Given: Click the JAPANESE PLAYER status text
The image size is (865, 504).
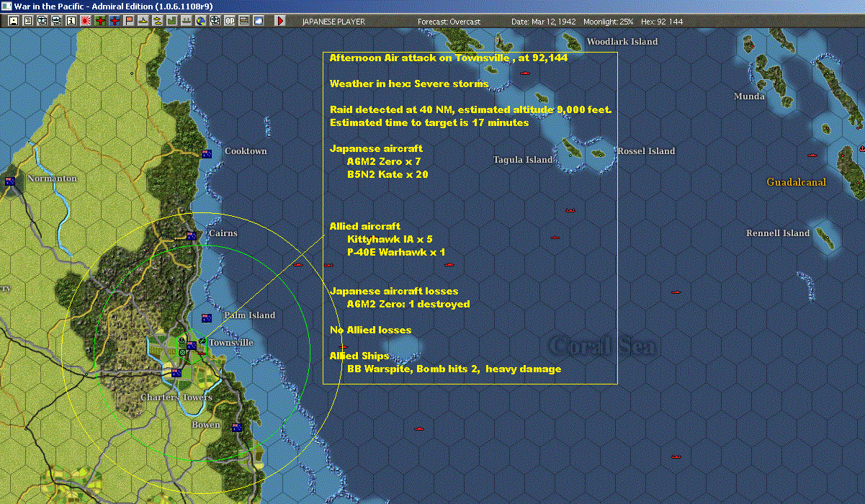Looking at the screenshot, I should (x=333, y=22).
